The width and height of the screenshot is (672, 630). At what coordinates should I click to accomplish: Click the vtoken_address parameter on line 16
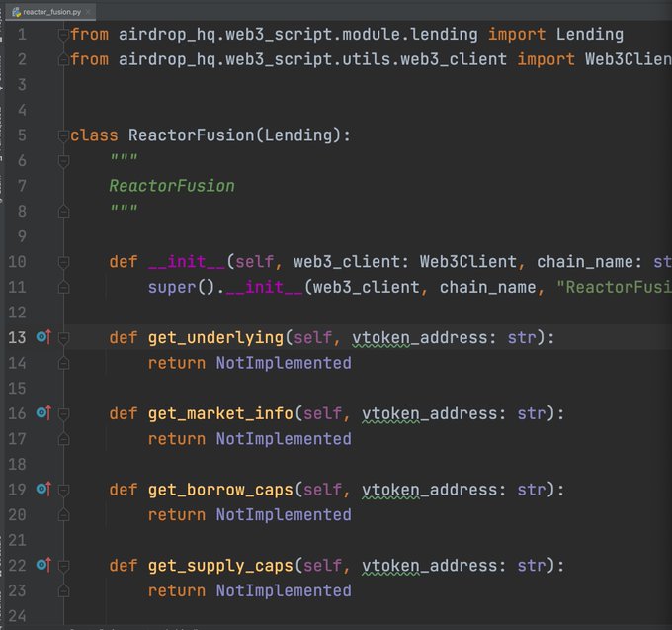pyautogui.click(x=430, y=413)
